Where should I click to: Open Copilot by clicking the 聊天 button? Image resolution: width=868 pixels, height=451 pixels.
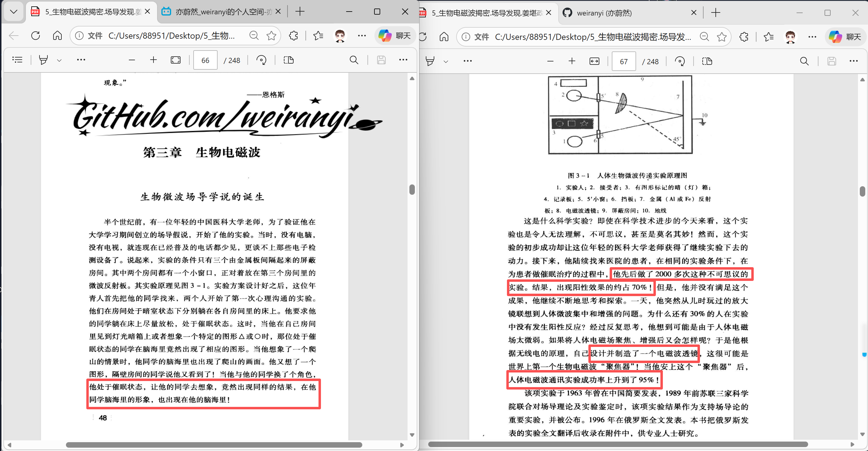tap(394, 35)
